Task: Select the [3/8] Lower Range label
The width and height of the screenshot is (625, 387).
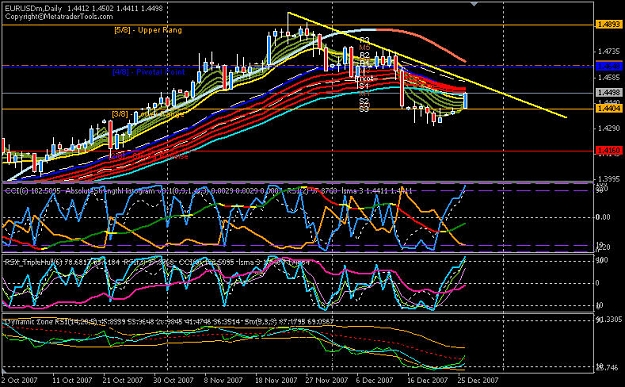Action: [x=148, y=114]
